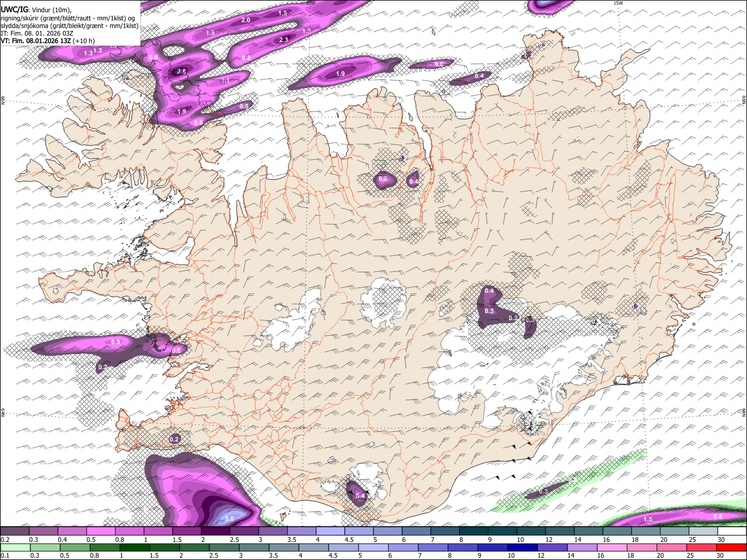The image size is (747, 560).
Task: Select the lightest green 0.1 rain swatch
Action: (15, 547)
